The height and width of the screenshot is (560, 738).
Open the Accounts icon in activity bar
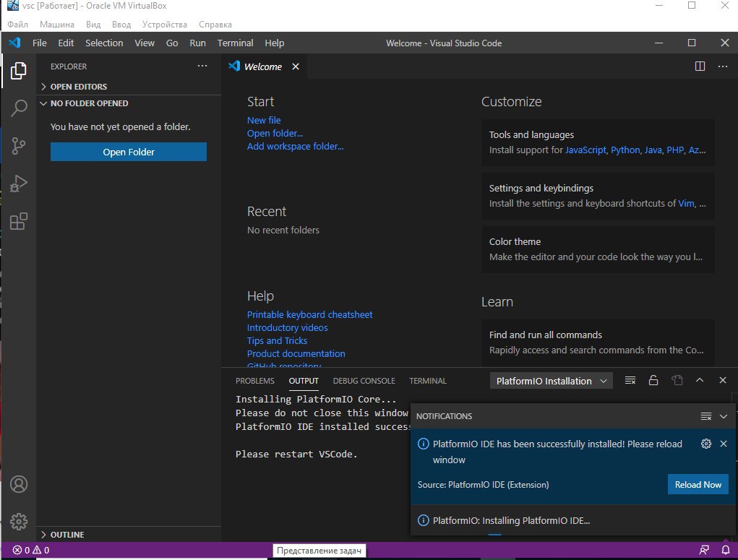pyautogui.click(x=18, y=484)
